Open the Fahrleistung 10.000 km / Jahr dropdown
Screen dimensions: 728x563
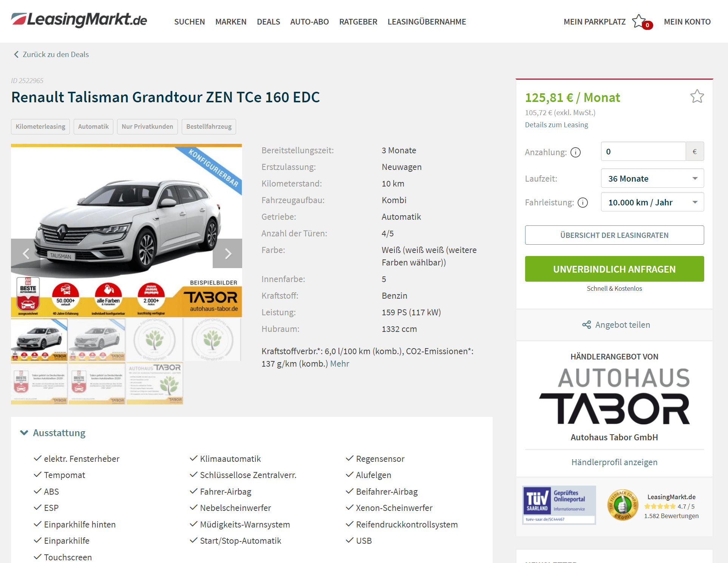pos(652,202)
